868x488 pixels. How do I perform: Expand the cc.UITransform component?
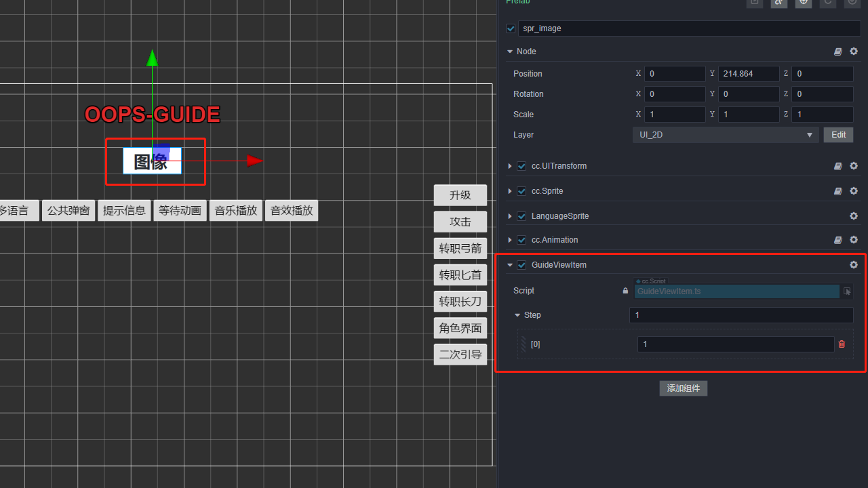[x=510, y=166]
